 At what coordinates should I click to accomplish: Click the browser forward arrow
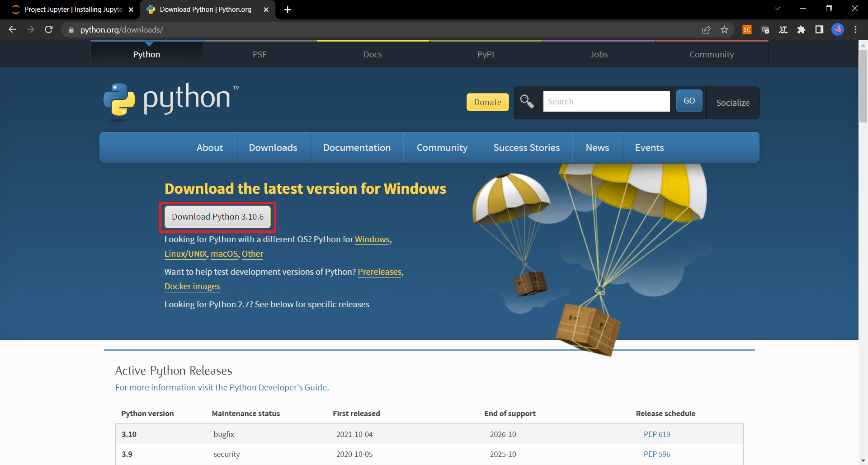pyautogui.click(x=30, y=29)
